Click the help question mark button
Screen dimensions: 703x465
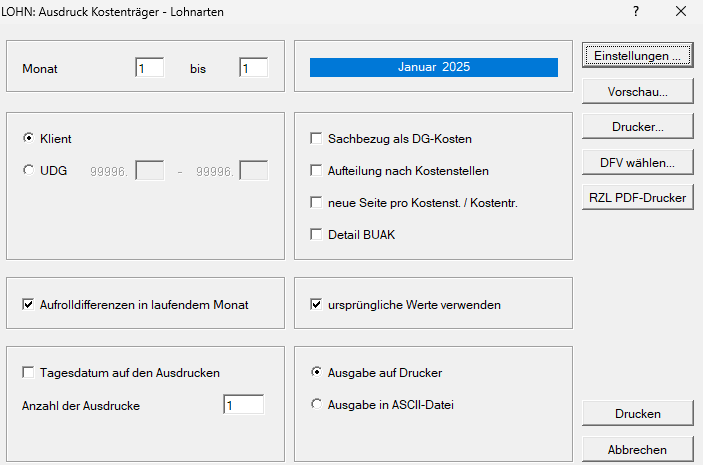[x=636, y=12]
